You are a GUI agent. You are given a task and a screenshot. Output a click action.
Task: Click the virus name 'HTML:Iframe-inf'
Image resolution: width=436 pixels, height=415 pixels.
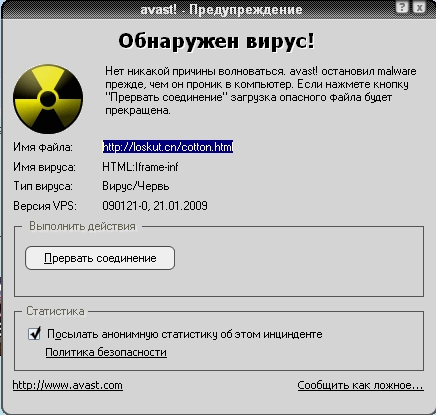pyautogui.click(x=140, y=167)
